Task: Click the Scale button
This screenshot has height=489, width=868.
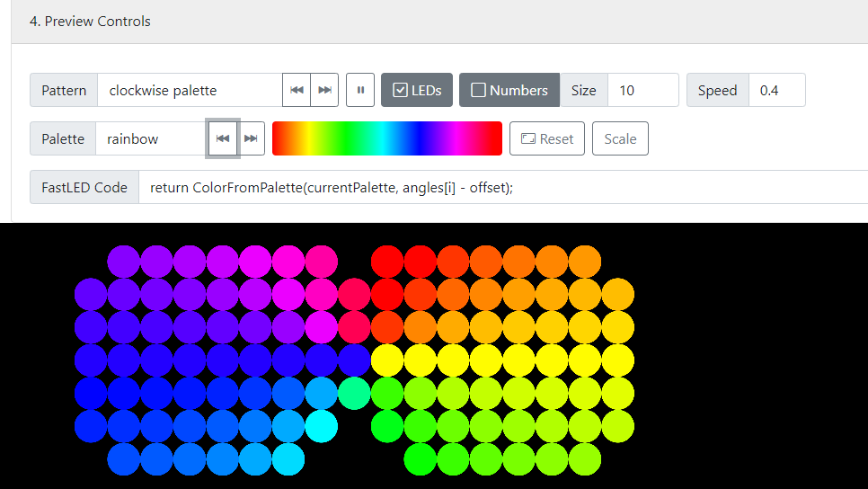Action: [620, 138]
